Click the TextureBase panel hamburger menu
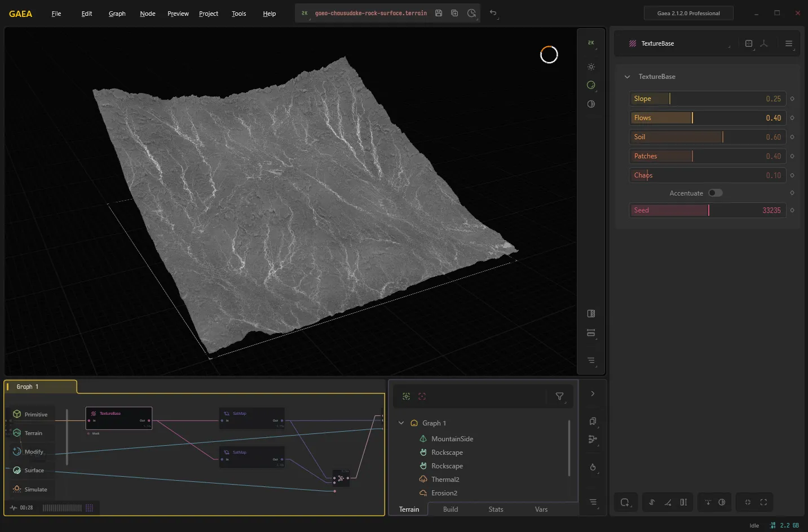Viewport: 808px width, 532px height. click(x=789, y=43)
